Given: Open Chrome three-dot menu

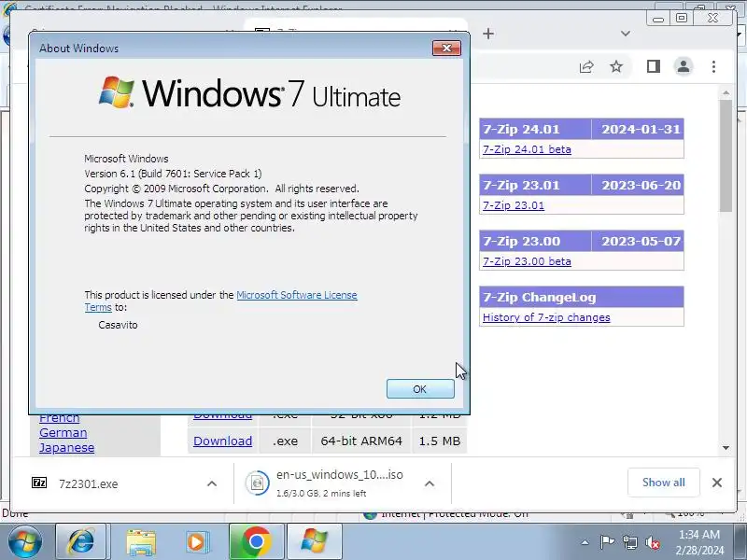Looking at the screenshot, I should click(713, 66).
